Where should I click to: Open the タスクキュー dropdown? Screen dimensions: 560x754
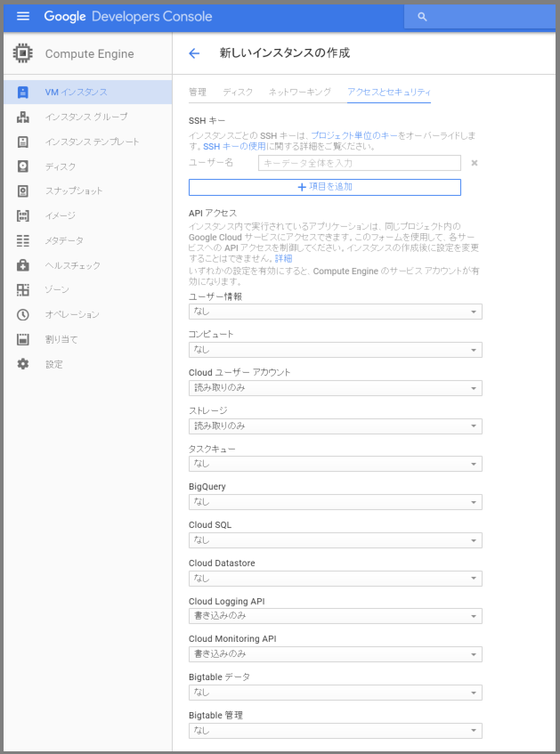336,464
